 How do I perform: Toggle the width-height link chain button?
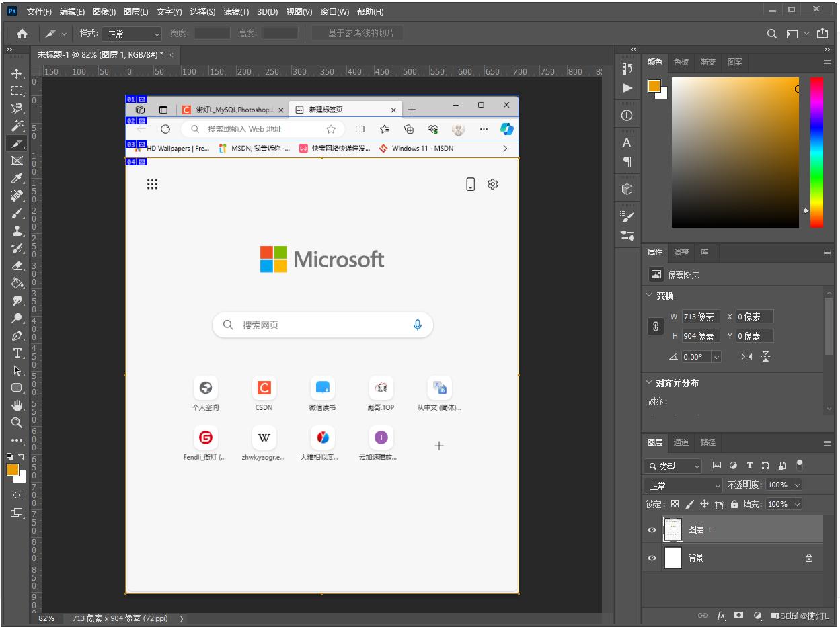click(x=656, y=326)
